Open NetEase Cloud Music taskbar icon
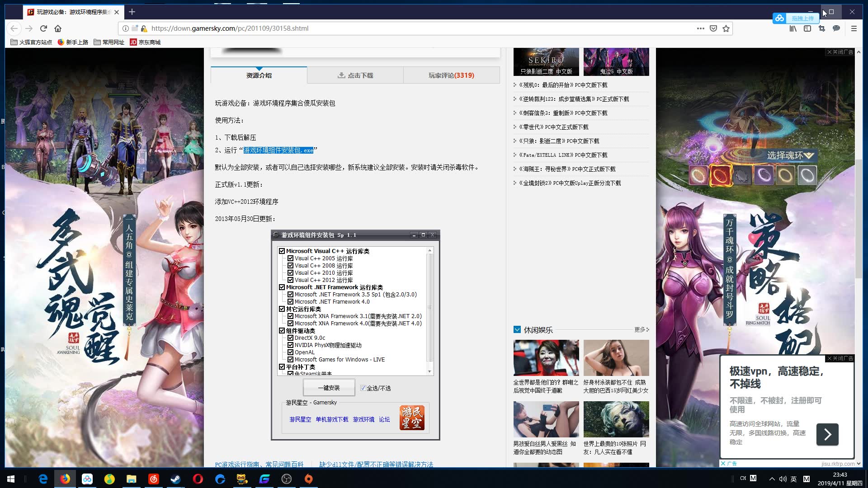Screen dimensions: 868x488 [154, 479]
